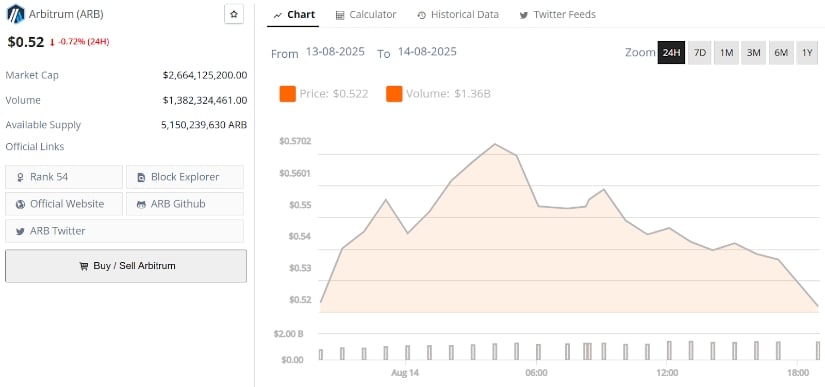Viewport: 825px width, 387px height.
Task: Open the ARB Twitter link
Action: [124, 231]
